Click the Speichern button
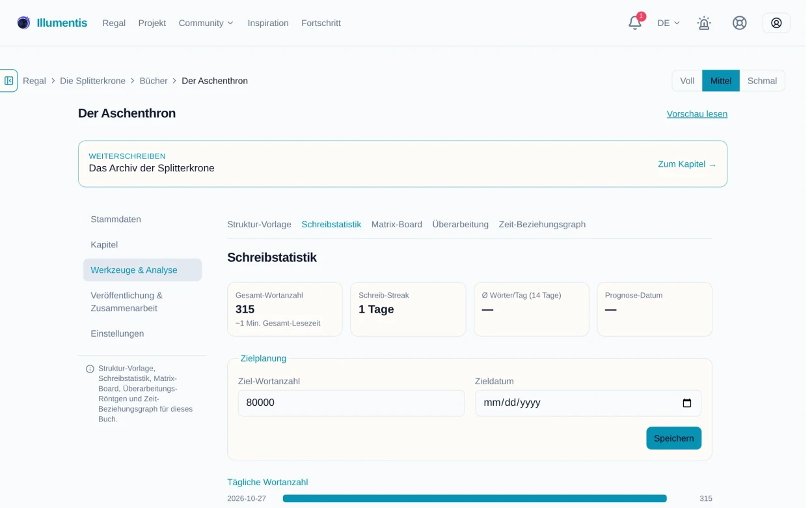This screenshot has height=508, width=812. pyautogui.click(x=673, y=438)
